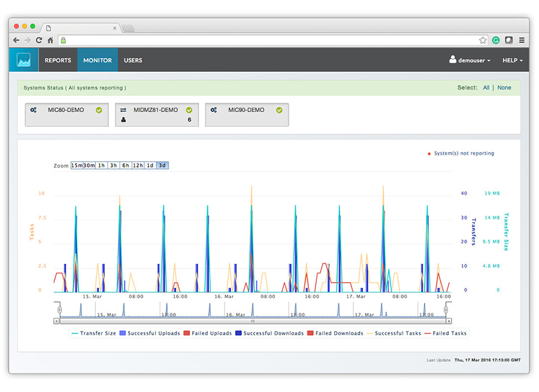The width and height of the screenshot is (539, 392).
Task: Set zoom to 30m
Action: point(89,165)
